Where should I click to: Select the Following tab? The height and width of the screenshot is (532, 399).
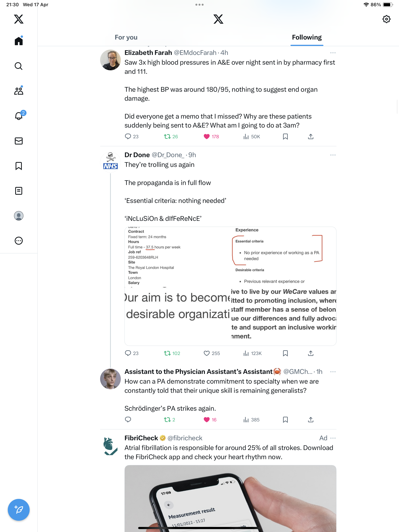[x=307, y=37]
